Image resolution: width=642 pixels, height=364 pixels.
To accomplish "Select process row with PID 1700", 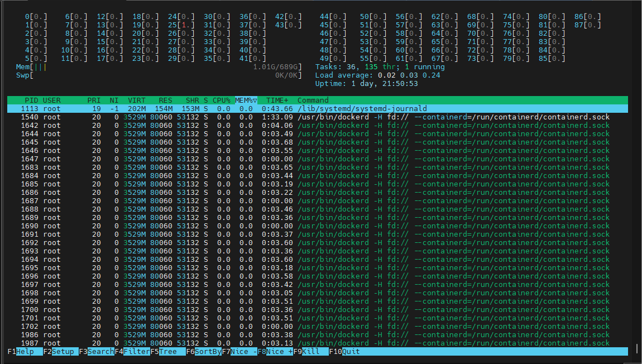I will point(317,310).
